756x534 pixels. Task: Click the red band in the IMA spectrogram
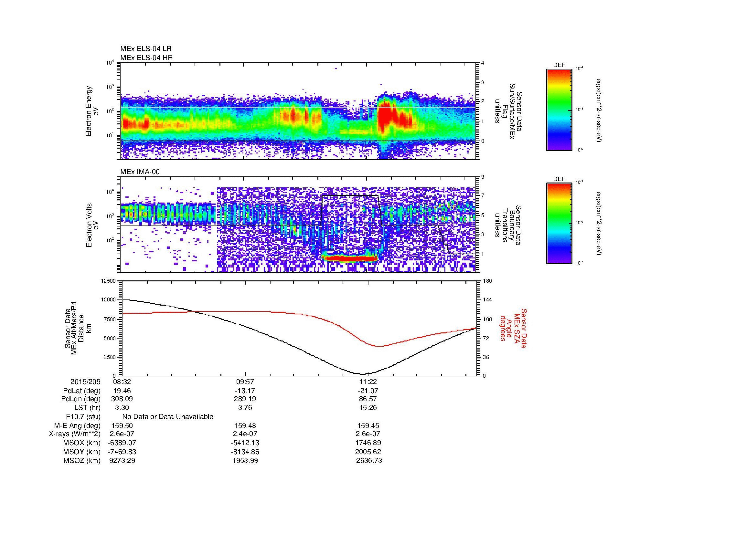(x=350, y=259)
